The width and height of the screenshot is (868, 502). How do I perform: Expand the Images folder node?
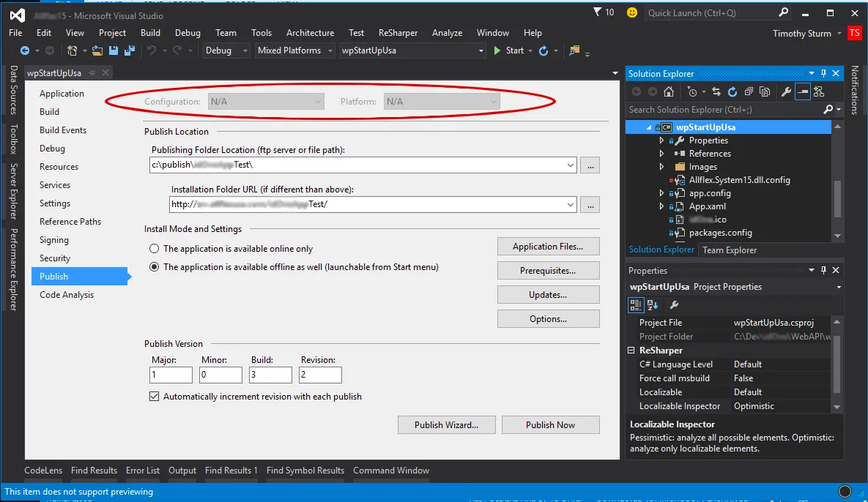coord(661,167)
